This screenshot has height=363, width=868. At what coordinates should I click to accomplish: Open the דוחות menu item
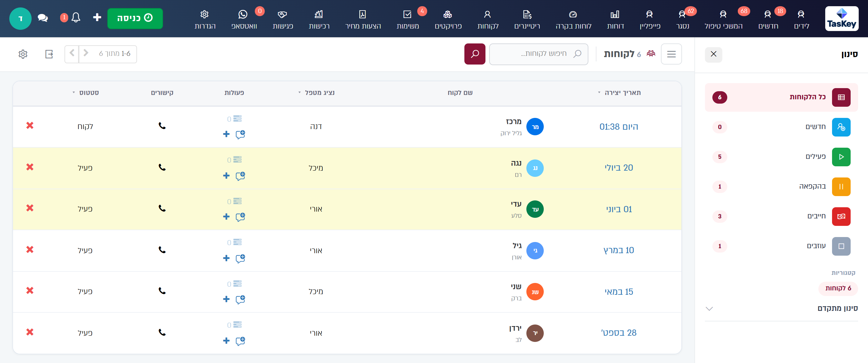(x=615, y=19)
